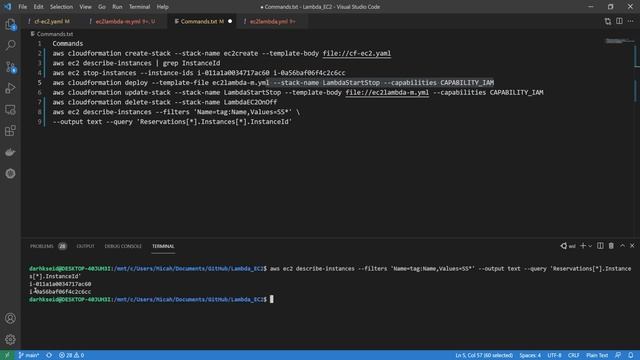This screenshot has width=640, height=360.
Task: Click the feedback icon in status bar
Action: click(618, 355)
